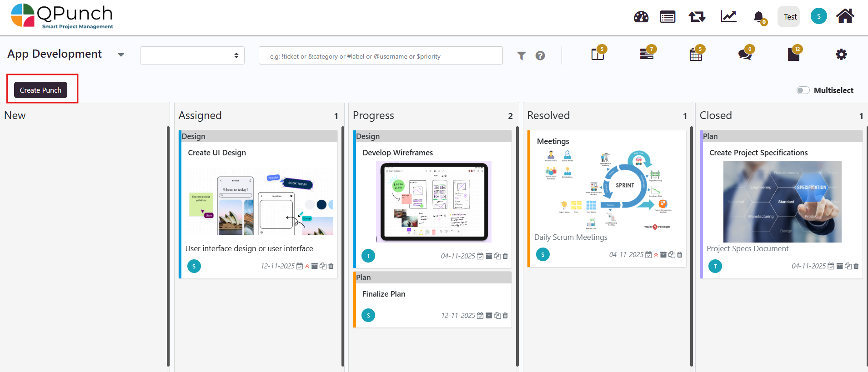Open the help question mark icon

click(x=540, y=56)
